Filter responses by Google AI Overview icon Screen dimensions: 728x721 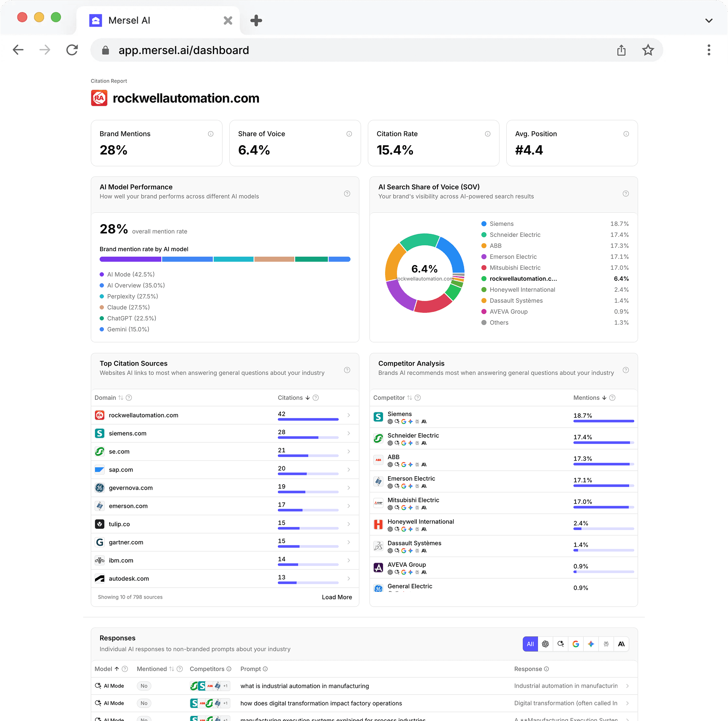click(x=576, y=644)
